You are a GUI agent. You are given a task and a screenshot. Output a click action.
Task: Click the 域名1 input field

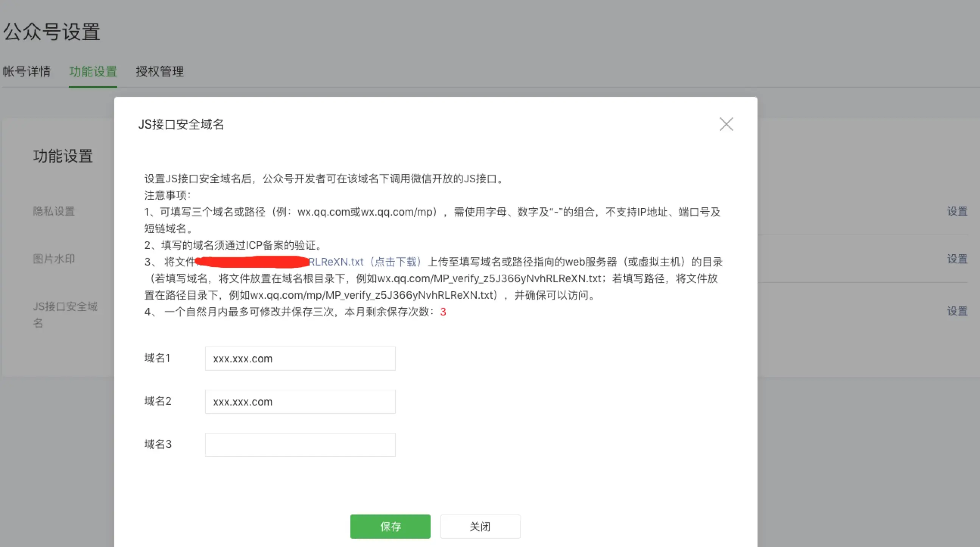pos(300,358)
